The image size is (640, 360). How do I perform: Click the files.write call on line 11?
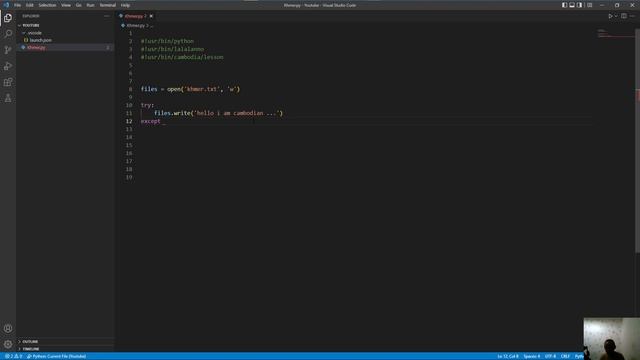coord(218,113)
